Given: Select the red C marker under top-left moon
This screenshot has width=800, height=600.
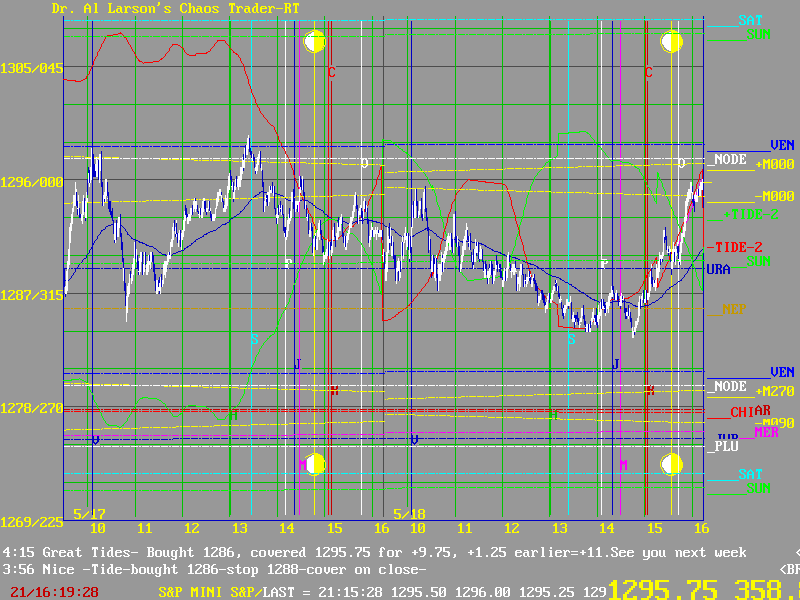Looking at the screenshot, I should coord(332,72).
